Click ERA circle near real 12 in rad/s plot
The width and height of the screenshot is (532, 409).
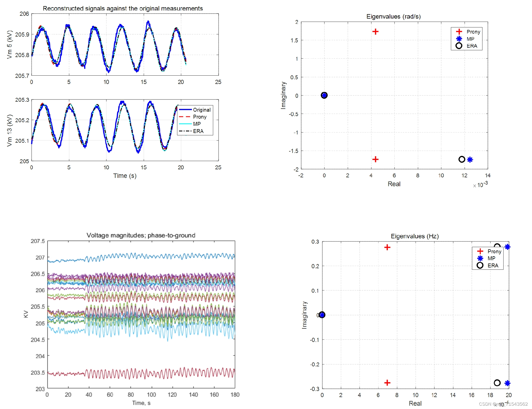point(462,159)
